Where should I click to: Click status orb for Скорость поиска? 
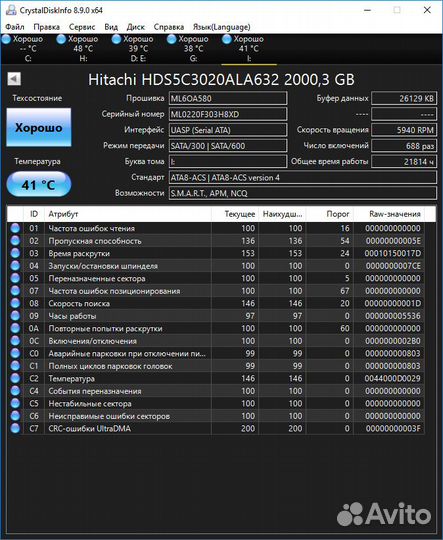click(15, 303)
